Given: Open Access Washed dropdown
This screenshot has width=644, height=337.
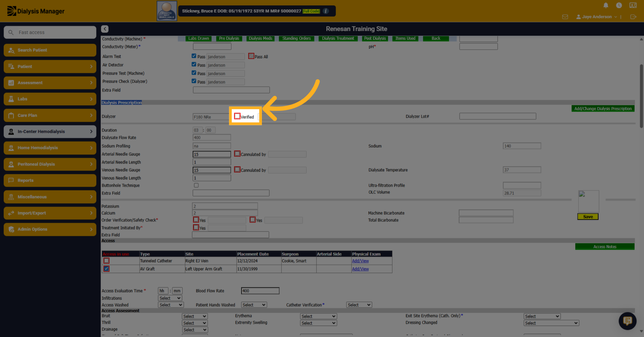Looking at the screenshot, I should point(171,305).
